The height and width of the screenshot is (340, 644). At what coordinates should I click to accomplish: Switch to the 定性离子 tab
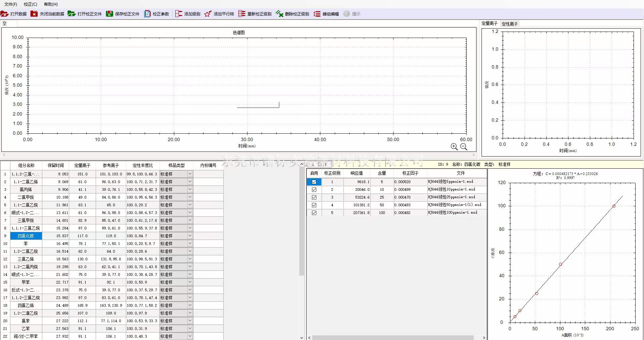click(509, 24)
